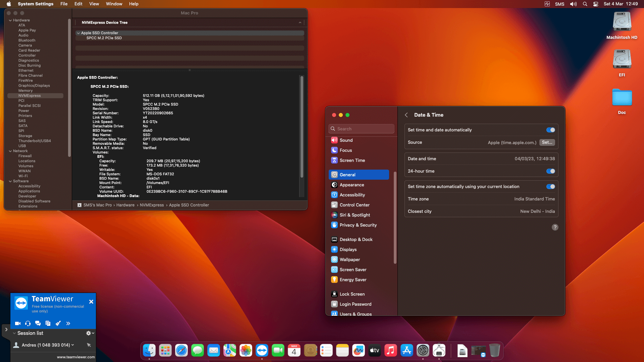The width and height of the screenshot is (644, 362).
Task: Open the Privacy & Security settings icon
Action: pos(334,225)
